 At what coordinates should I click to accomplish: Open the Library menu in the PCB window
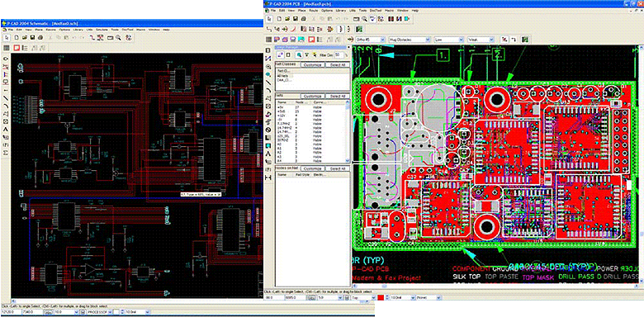point(341,10)
